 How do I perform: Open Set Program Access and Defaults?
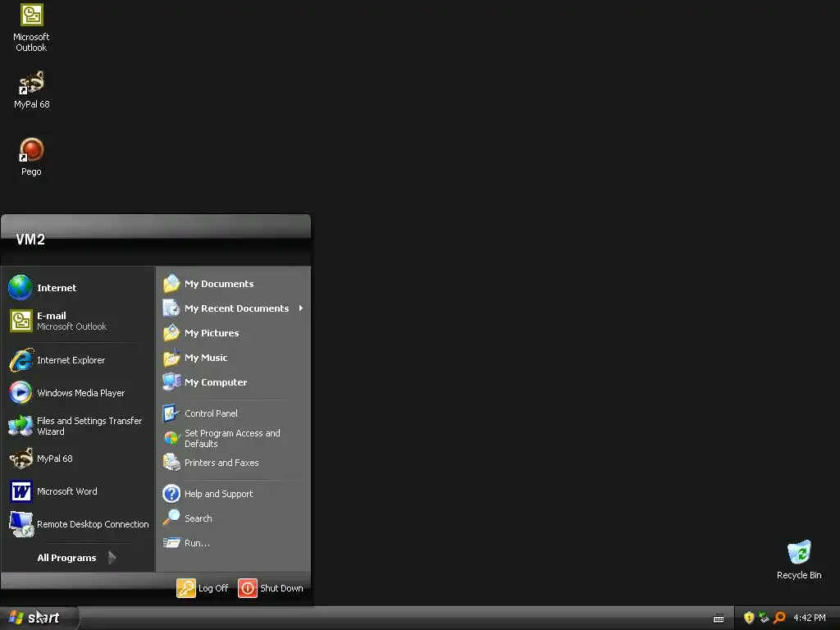(234, 438)
